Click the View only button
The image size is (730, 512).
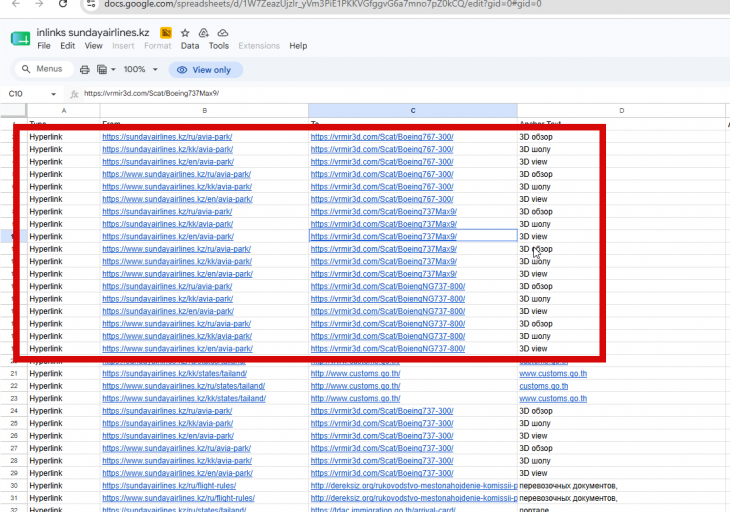(205, 70)
